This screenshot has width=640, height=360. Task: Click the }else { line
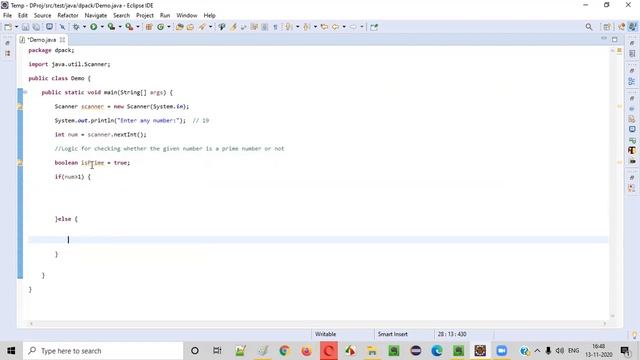tap(66, 219)
